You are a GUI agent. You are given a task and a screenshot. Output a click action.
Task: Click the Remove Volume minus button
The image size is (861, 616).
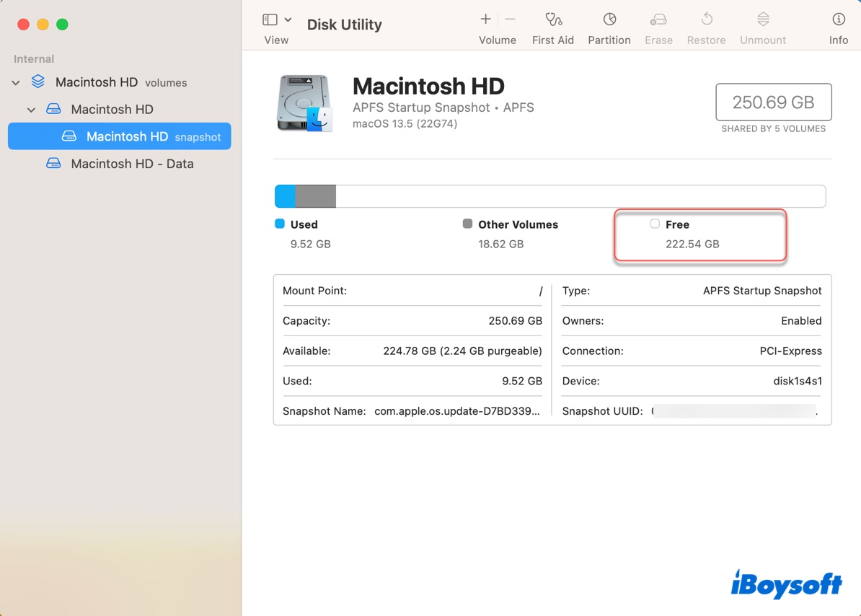pyautogui.click(x=509, y=19)
